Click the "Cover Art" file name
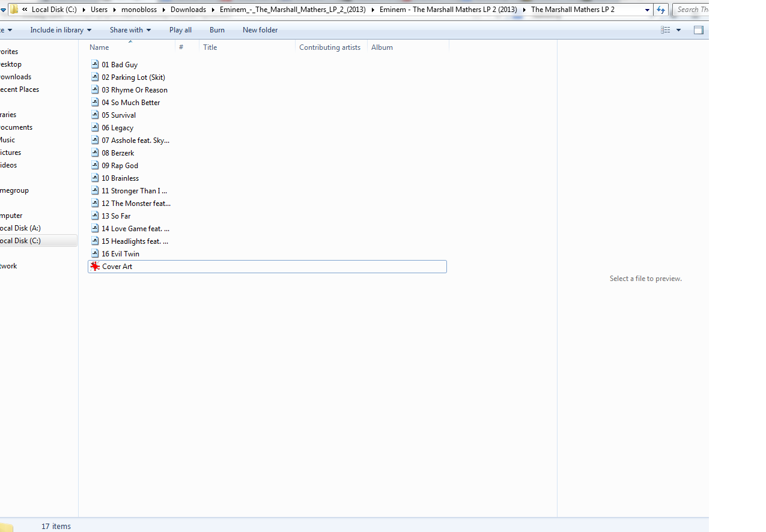Viewport: 766px width, 532px height. [x=117, y=266]
